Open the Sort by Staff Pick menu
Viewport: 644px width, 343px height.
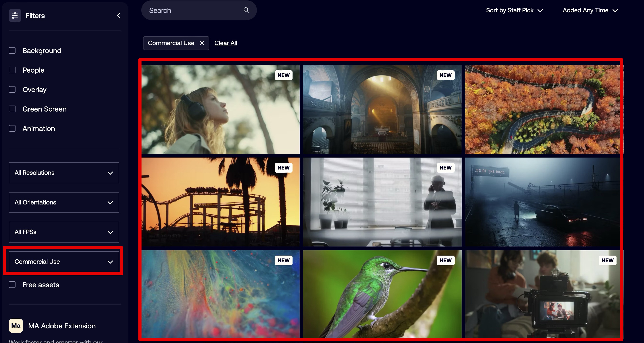click(514, 10)
